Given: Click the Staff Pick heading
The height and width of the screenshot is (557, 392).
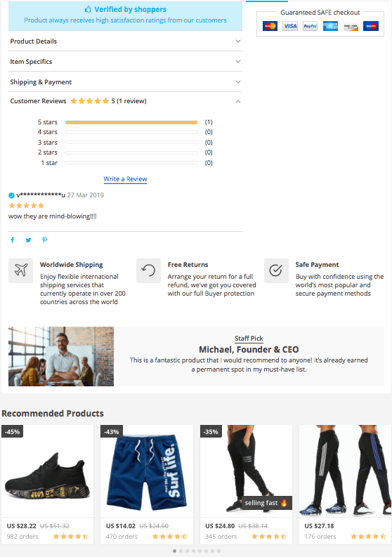Looking at the screenshot, I should pyautogui.click(x=249, y=339).
